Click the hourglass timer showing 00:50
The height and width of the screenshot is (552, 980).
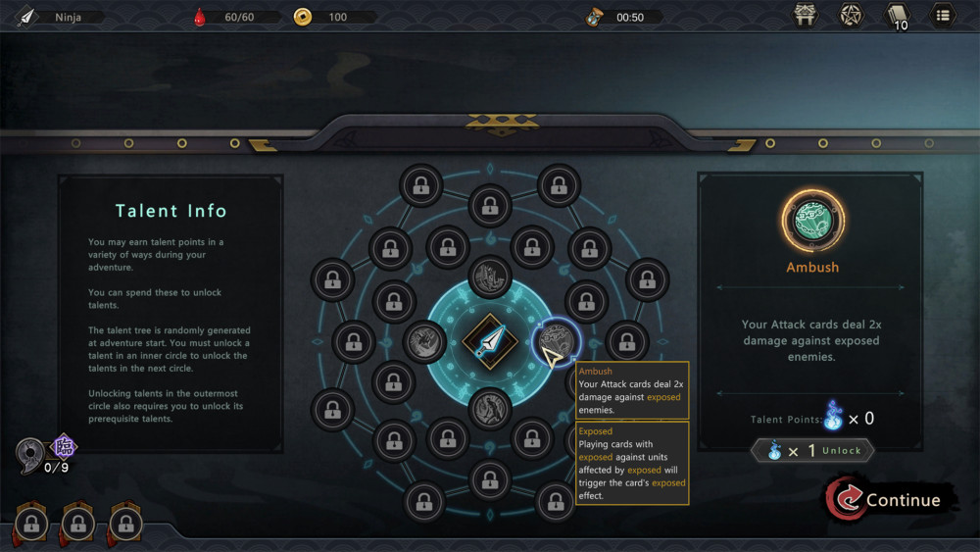pos(593,17)
